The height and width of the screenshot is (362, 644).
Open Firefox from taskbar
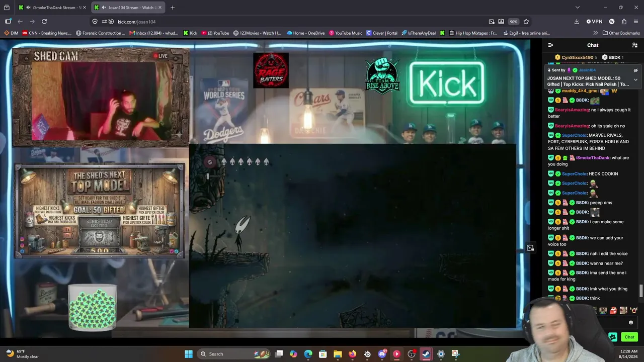point(352,354)
